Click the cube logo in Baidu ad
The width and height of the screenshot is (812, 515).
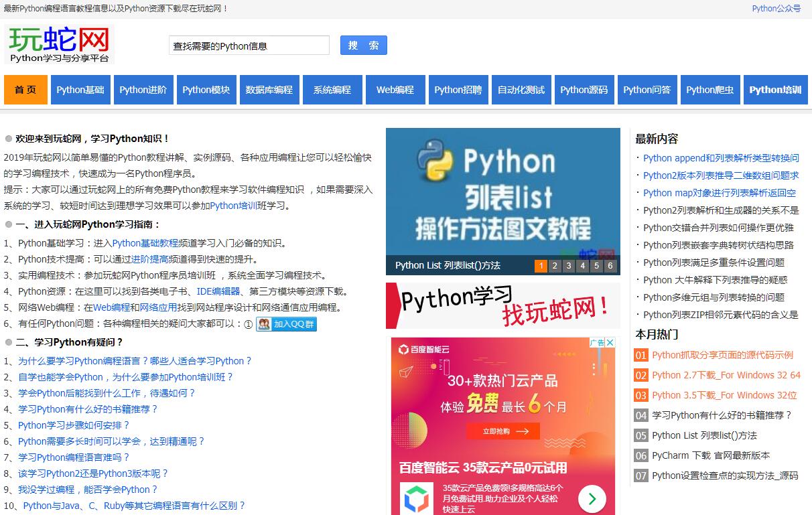tap(416, 499)
